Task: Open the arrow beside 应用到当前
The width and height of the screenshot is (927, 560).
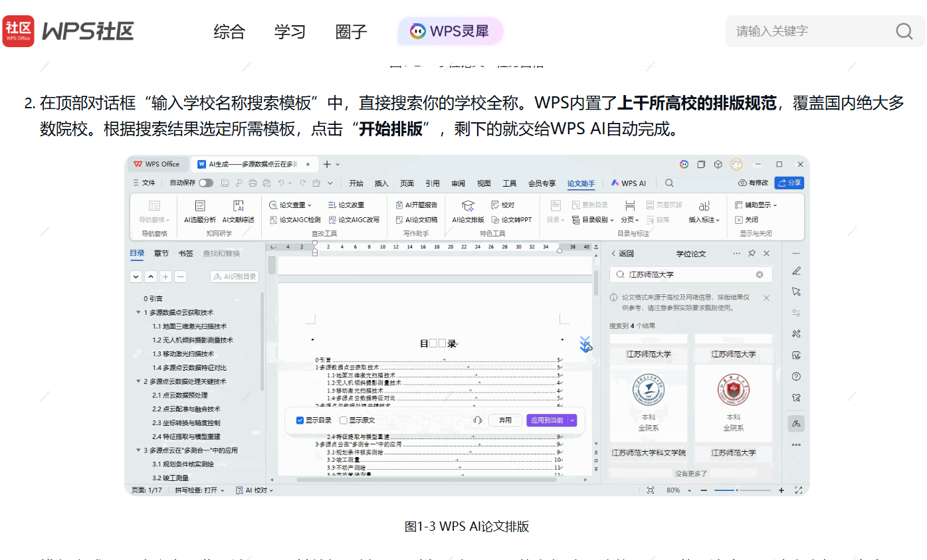Action: [x=572, y=420]
